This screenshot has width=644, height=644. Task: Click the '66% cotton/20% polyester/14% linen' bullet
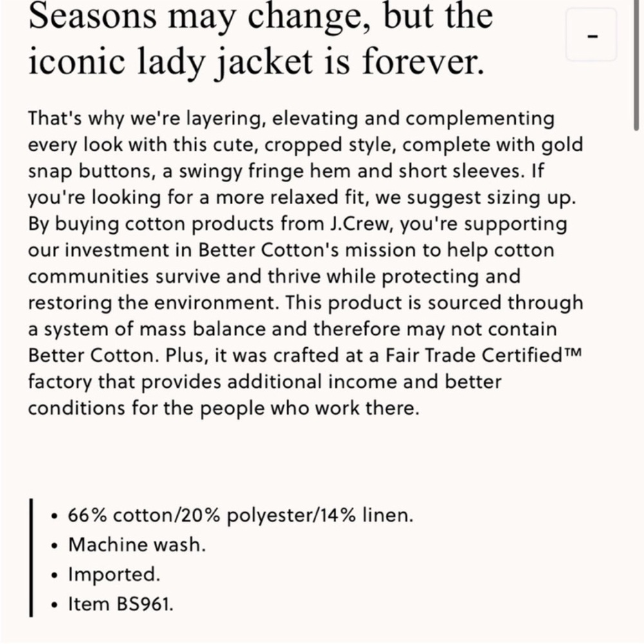pos(240,515)
